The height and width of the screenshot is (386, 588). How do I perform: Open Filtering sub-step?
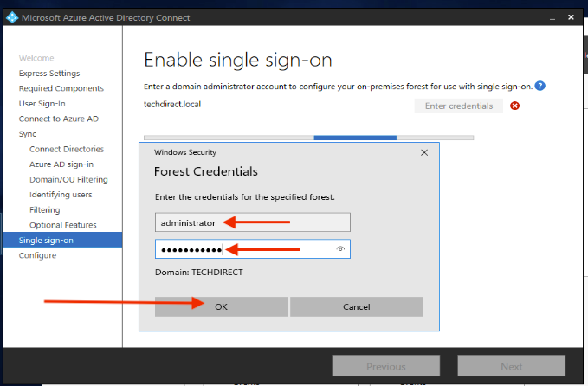(x=45, y=209)
